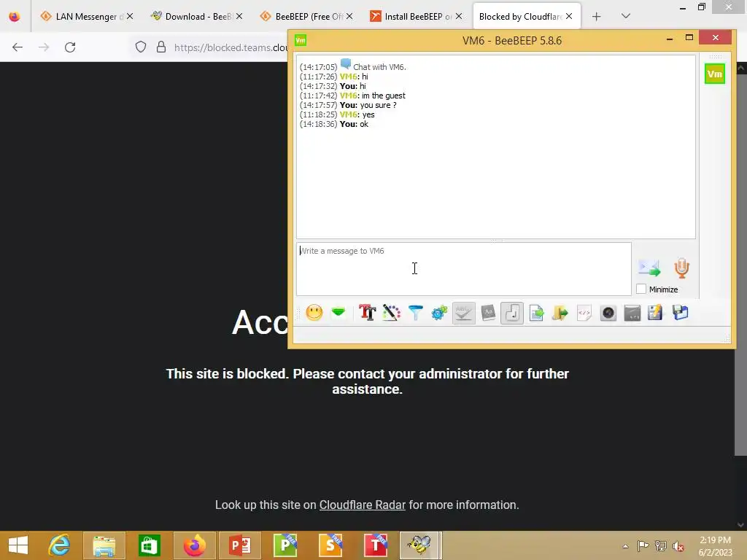Click the site security padlock icon
This screenshot has width=747, height=560.
161,47
